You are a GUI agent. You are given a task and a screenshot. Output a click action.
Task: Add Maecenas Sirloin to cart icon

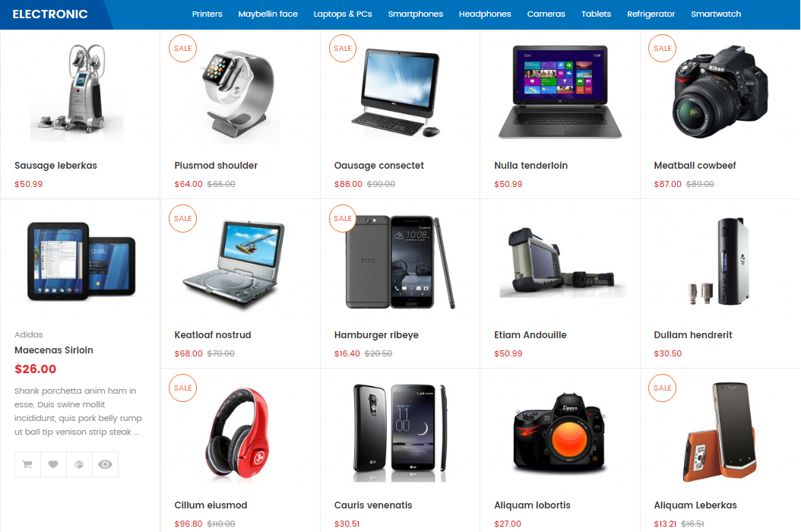point(27,464)
